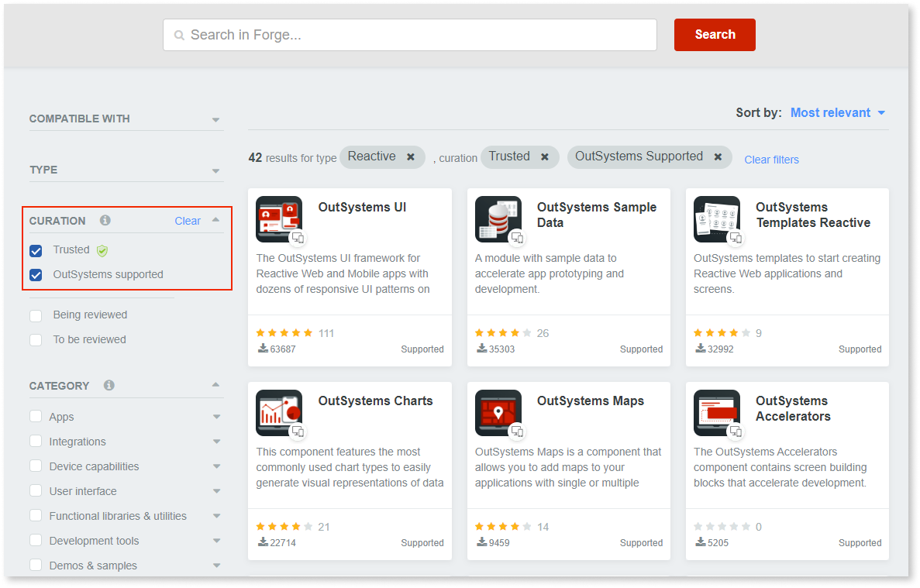Image resolution: width=920 pixels, height=588 pixels.
Task: Click the Search button
Action: (714, 35)
